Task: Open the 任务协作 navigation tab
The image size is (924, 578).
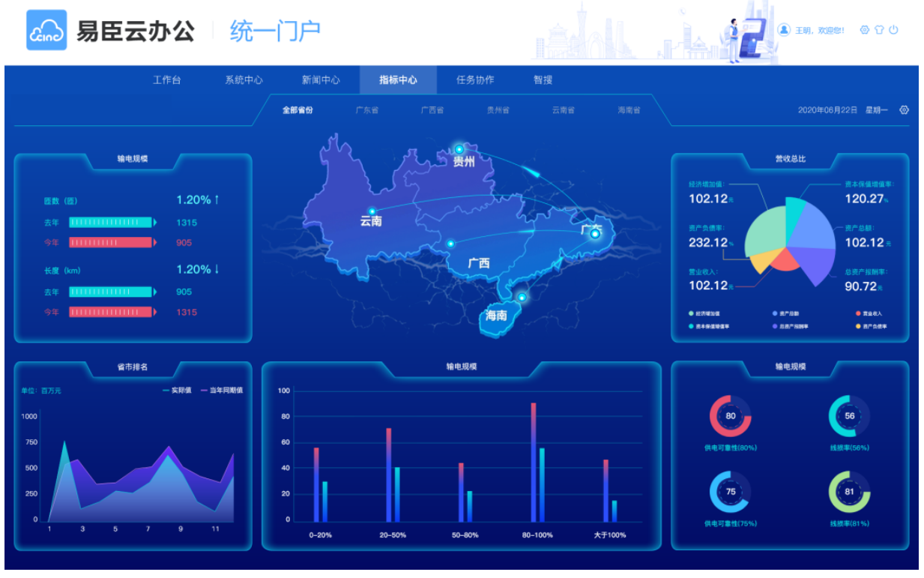Action: click(475, 80)
